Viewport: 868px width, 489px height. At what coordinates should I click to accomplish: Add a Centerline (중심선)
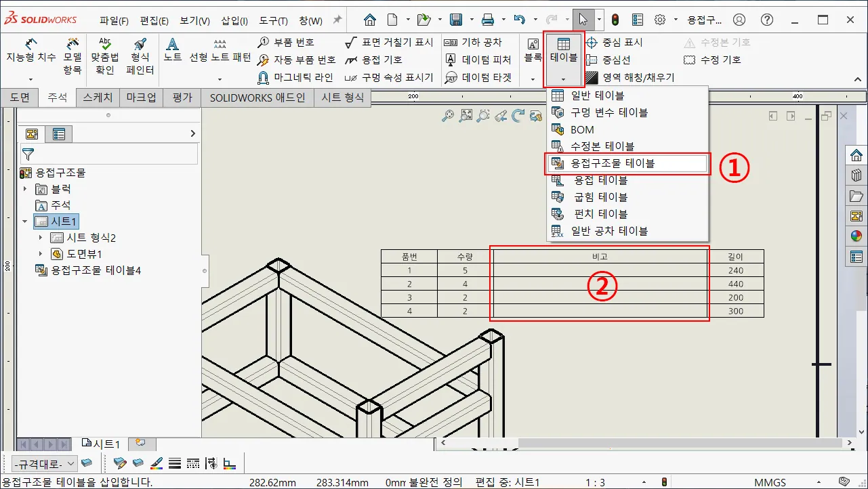pyautogui.click(x=608, y=60)
